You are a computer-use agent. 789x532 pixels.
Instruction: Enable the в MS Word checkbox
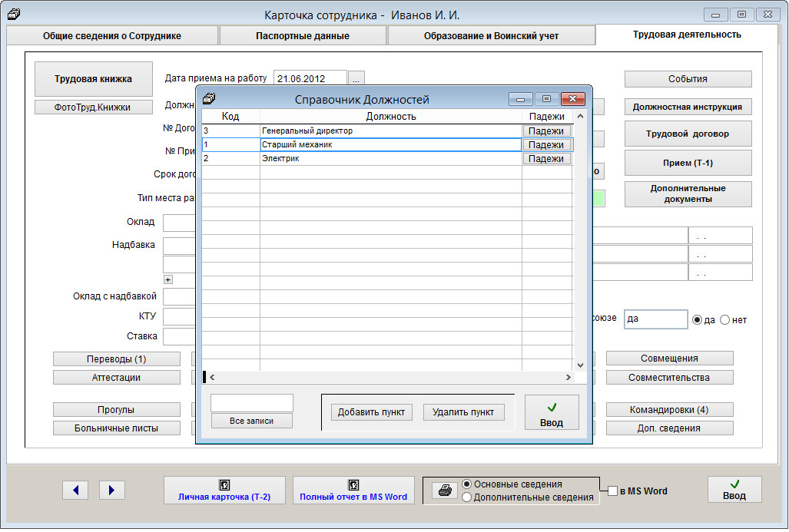[x=612, y=491]
